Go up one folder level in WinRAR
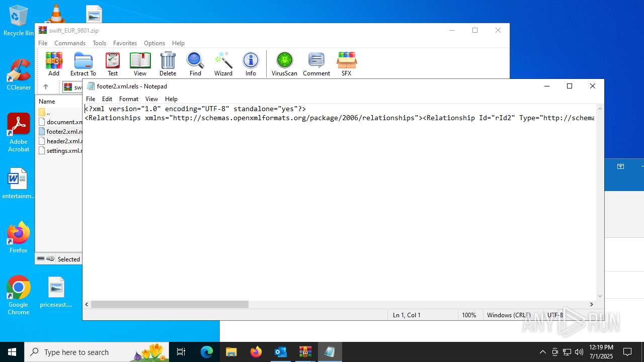Image resolution: width=644 pixels, height=362 pixels. (x=45, y=87)
